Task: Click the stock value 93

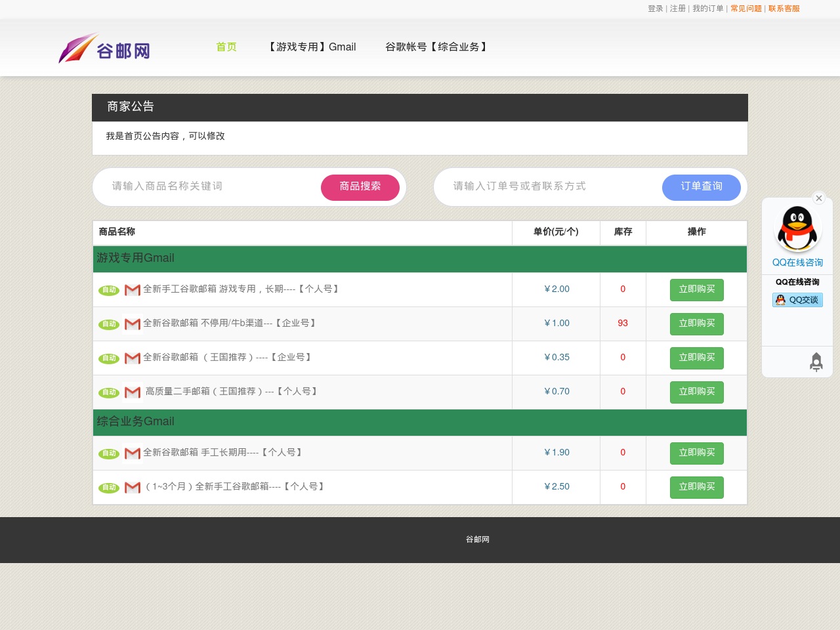Action: 623,323
